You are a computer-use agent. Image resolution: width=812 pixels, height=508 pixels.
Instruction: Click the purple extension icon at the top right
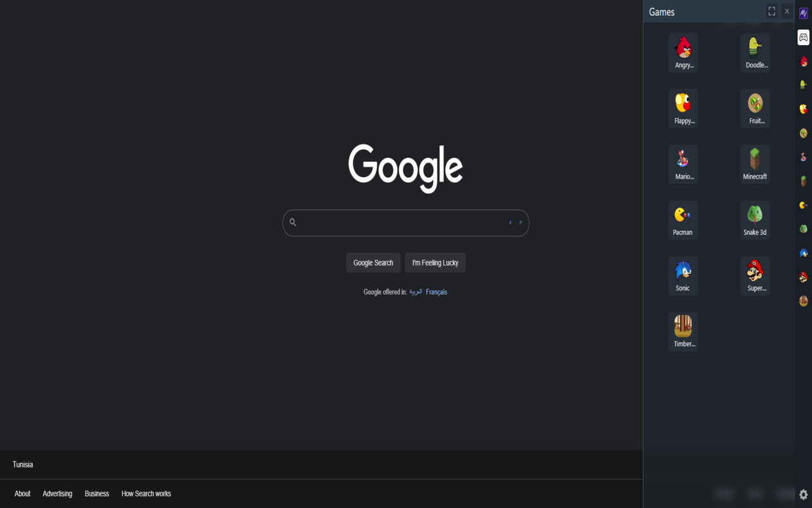803,12
